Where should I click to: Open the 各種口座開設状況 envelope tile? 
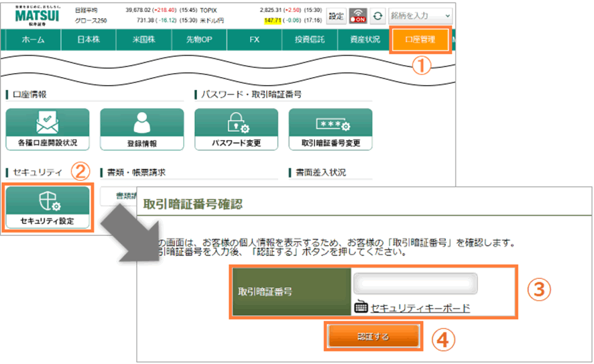(48, 129)
